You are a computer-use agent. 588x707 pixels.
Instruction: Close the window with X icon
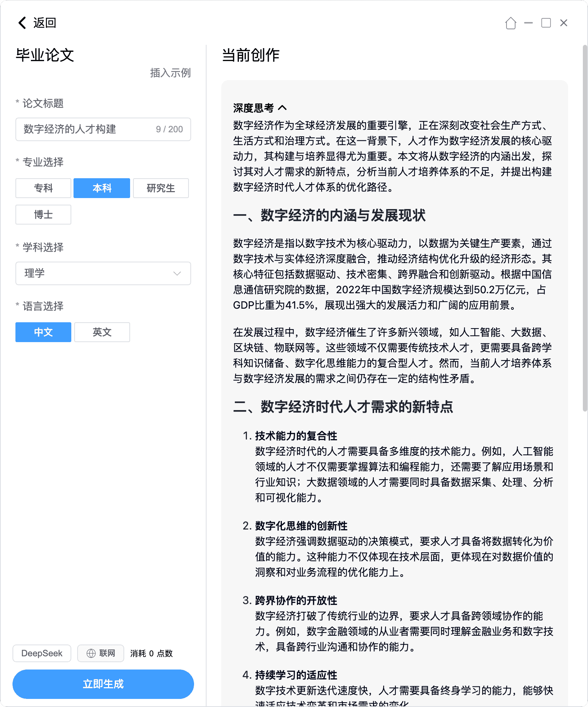pos(563,23)
